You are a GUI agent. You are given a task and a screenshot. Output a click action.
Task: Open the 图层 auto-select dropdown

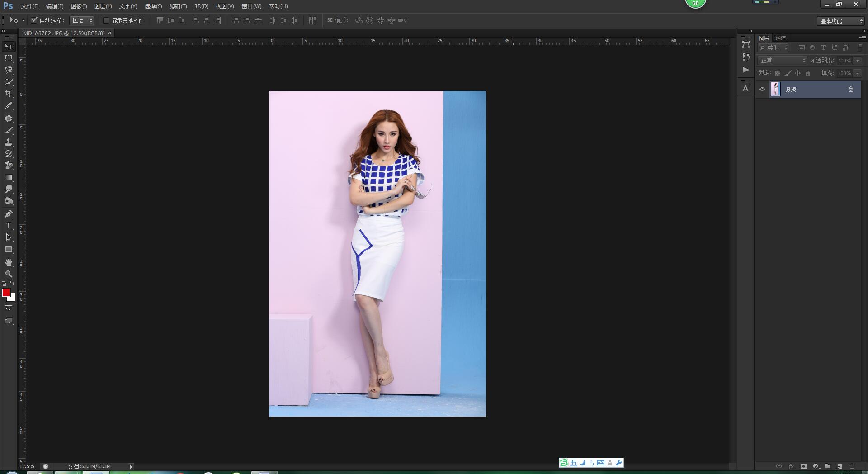pos(82,20)
